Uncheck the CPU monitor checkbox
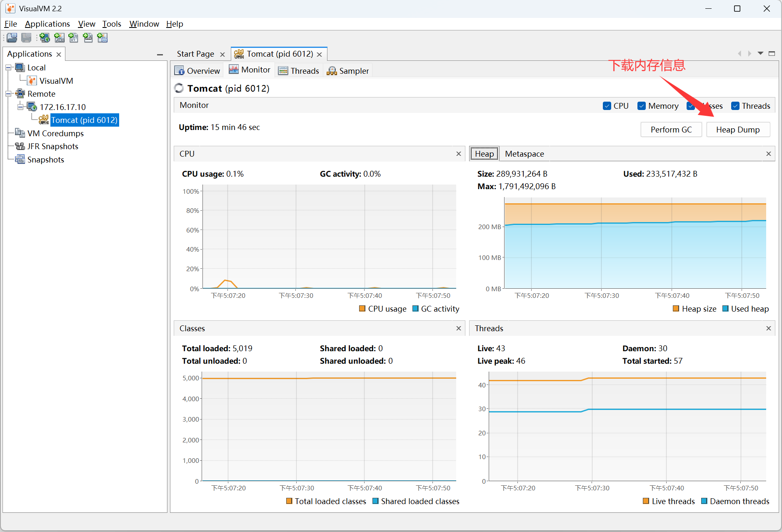Screen dimensions: 782x532 point(607,106)
